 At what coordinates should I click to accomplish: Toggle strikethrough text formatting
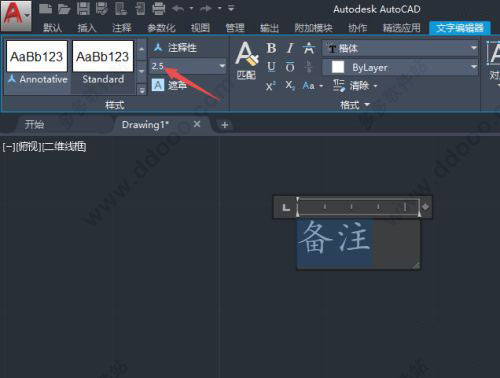click(x=309, y=48)
